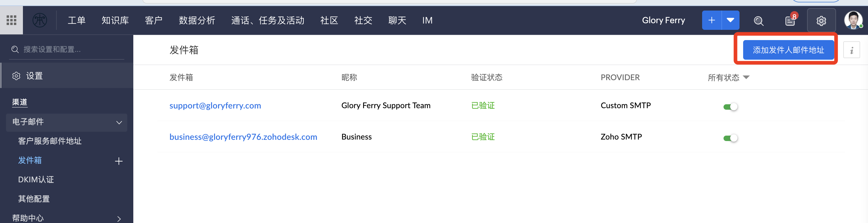
Task: Go to the 工单 tab
Action: [77, 20]
